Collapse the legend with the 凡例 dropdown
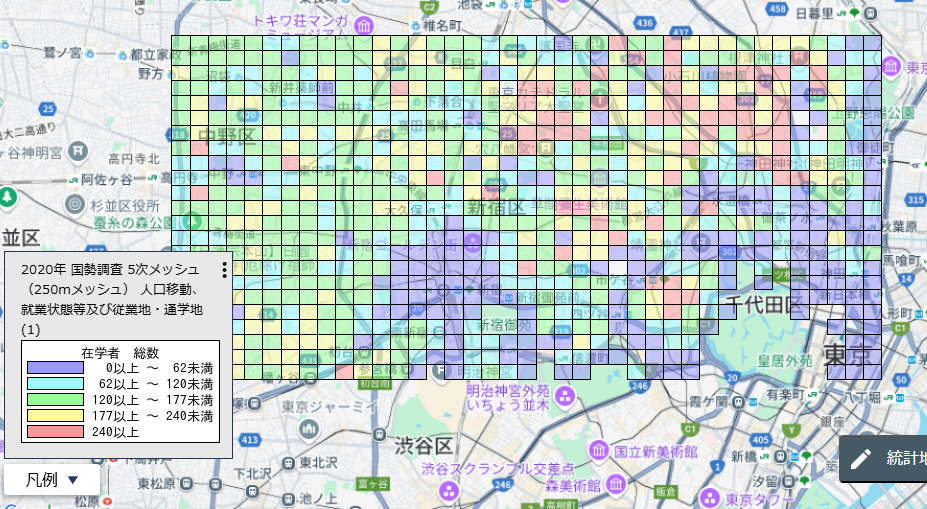The image size is (927, 509). (x=52, y=479)
